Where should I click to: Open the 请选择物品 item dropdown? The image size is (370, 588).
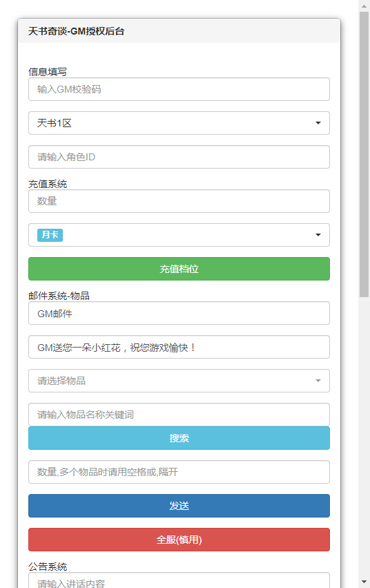pos(179,381)
